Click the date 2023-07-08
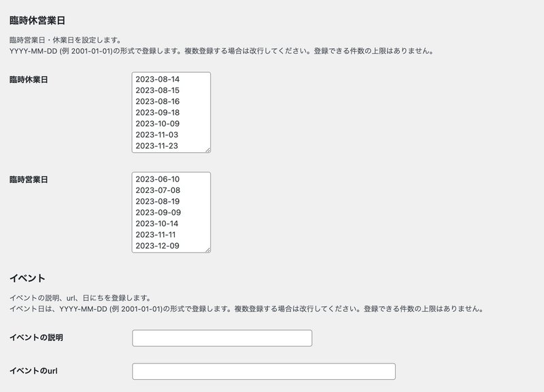Screen dimensions: 544x392 (x=158, y=190)
